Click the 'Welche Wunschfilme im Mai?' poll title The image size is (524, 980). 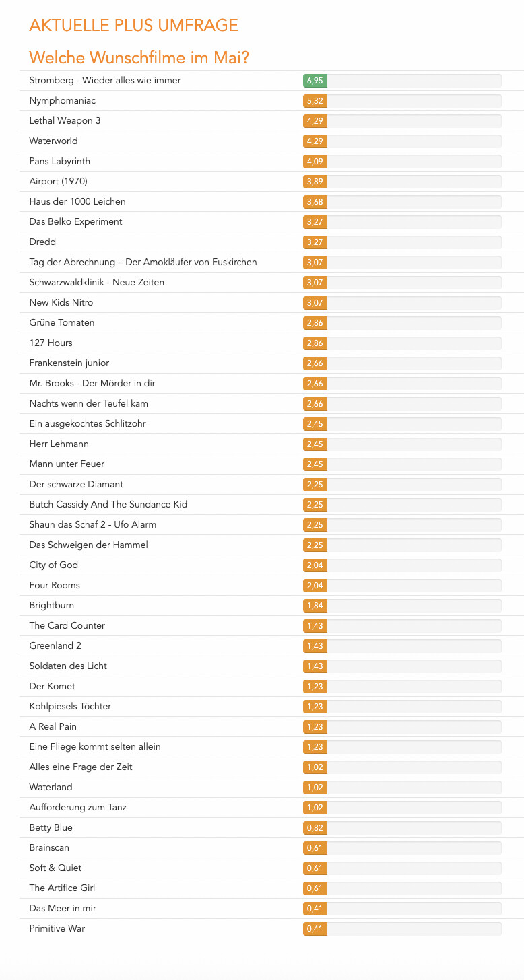pos(139,58)
